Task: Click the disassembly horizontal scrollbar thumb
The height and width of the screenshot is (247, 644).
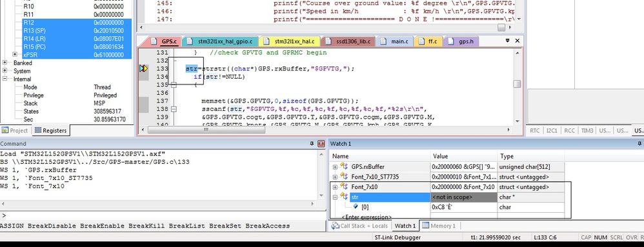Action: click(x=501, y=28)
